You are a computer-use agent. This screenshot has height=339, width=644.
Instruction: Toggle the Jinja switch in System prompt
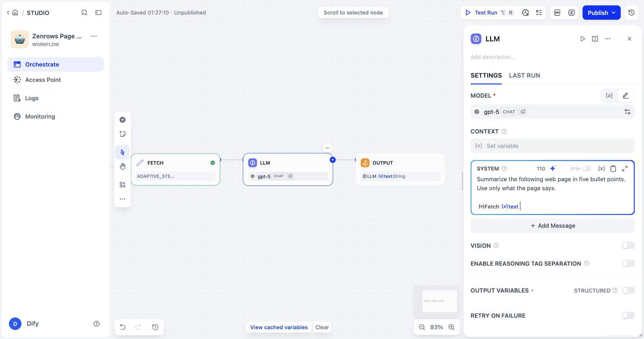pyautogui.click(x=587, y=168)
